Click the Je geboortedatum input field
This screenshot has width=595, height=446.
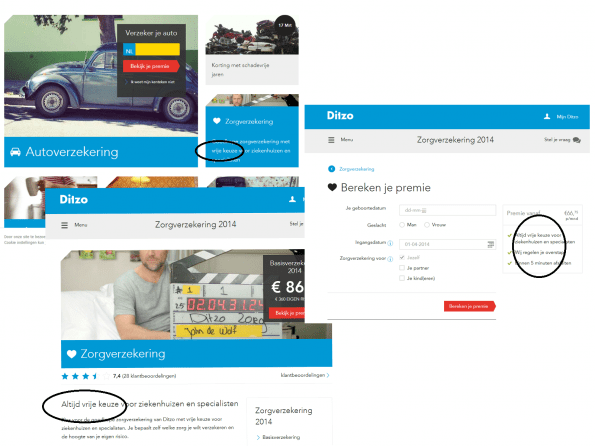[x=447, y=210]
